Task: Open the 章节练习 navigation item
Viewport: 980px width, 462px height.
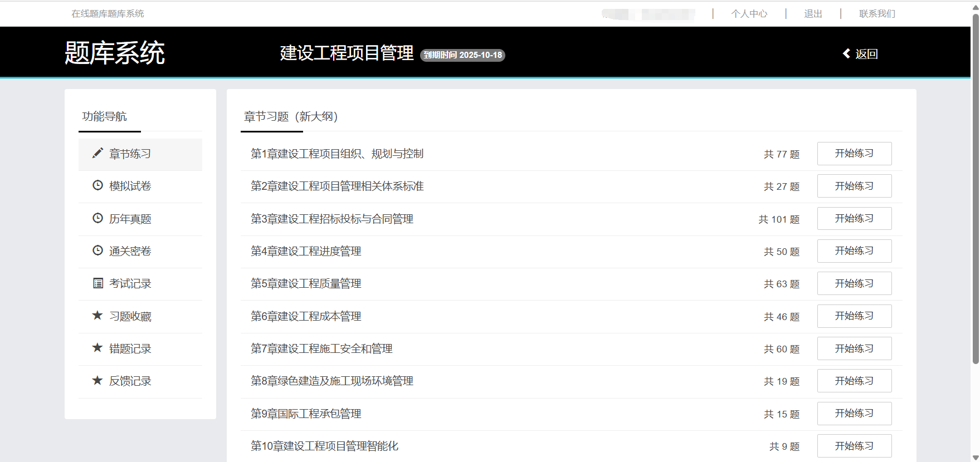Action: (x=140, y=154)
